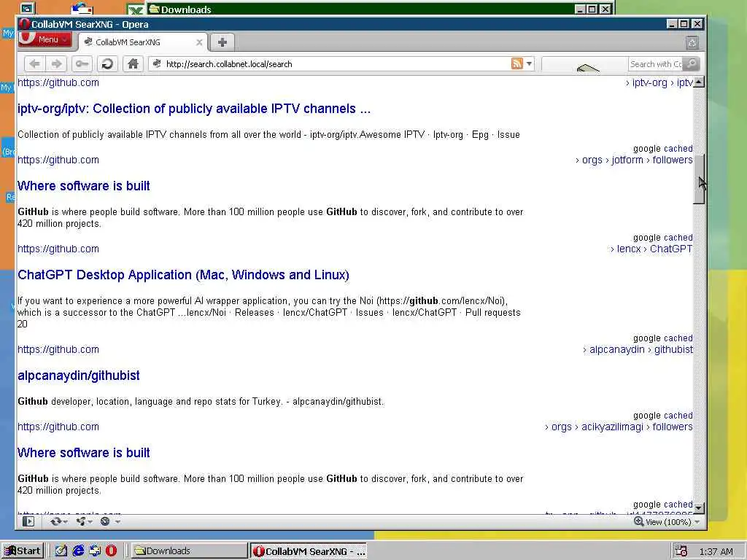
Task: Open 'lencx › ChatGPT' breadcrumb link
Action: click(x=651, y=249)
